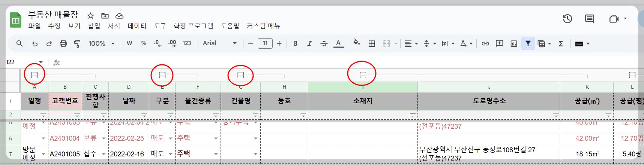The width and height of the screenshot is (644, 165).
Task: Collapse the column group above column E
Action: click(162, 75)
